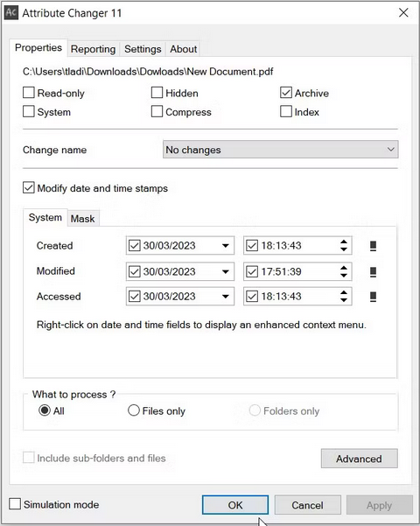Image resolution: width=420 pixels, height=526 pixels.
Task: Tick the Simulation mode checkbox
Action: pos(15,504)
